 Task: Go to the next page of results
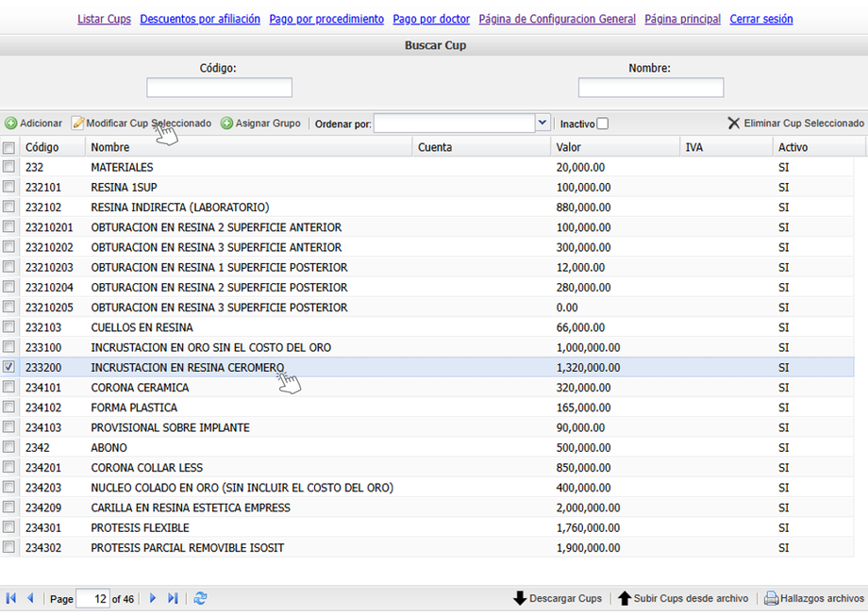(154, 598)
